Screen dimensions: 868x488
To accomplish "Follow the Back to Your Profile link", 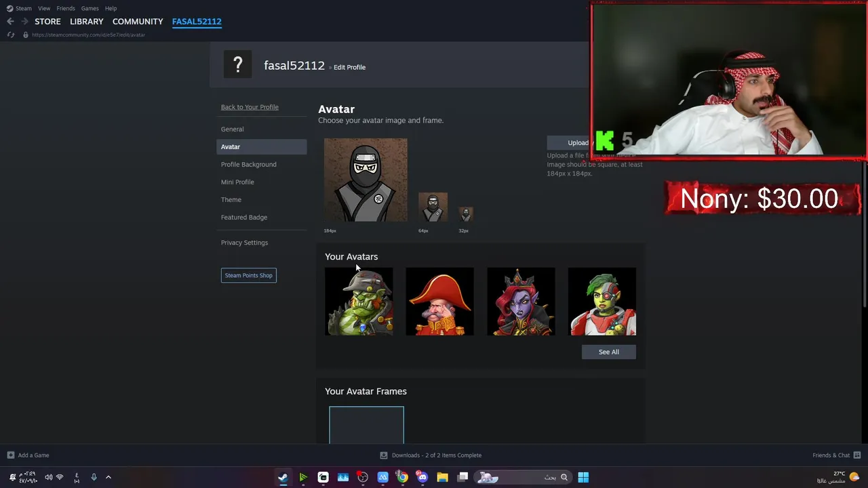I will pos(250,107).
